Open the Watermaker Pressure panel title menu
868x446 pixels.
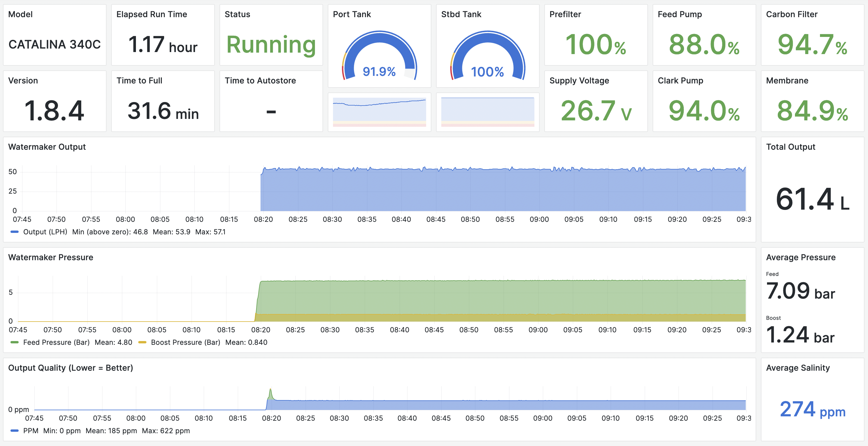coord(51,257)
